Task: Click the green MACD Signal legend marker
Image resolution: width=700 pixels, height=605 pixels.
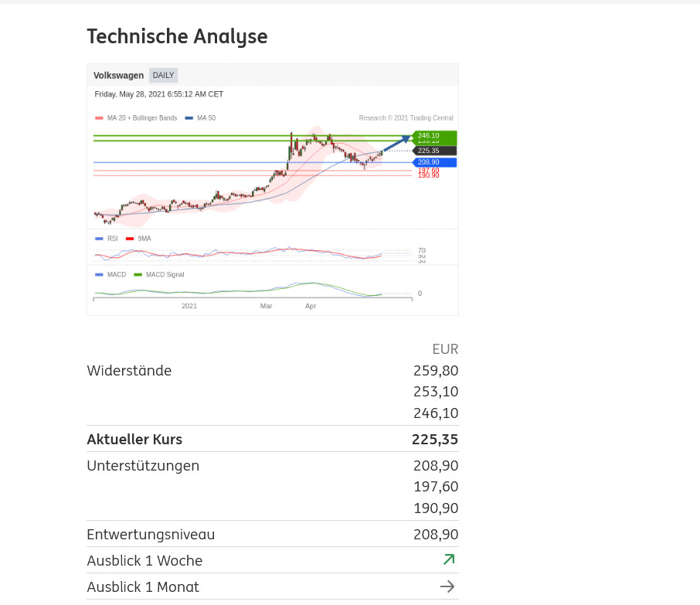Action: pyautogui.click(x=138, y=274)
